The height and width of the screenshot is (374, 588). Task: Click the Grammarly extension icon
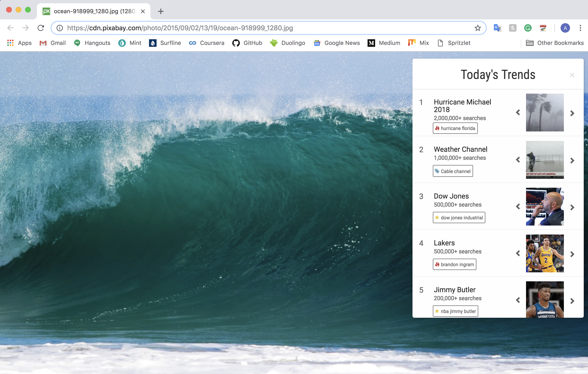pyautogui.click(x=528, y=28)
